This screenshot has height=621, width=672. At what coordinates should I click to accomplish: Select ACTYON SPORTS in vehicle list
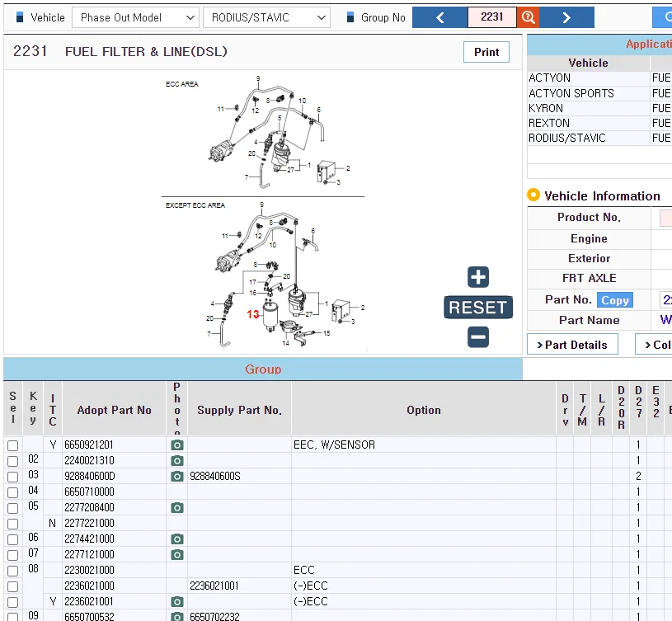pyautogui.click(x=571, y=93)
